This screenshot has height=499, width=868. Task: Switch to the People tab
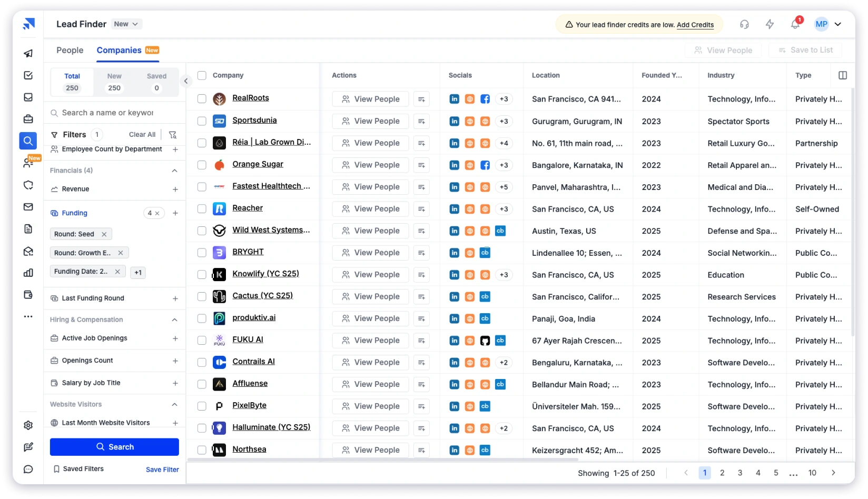tap(70, 50)
